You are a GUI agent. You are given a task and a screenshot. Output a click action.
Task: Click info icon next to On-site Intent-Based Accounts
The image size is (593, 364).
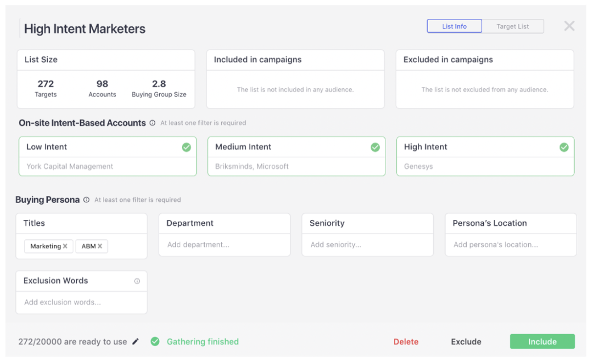pyautogui.click(x=152, y=123)
